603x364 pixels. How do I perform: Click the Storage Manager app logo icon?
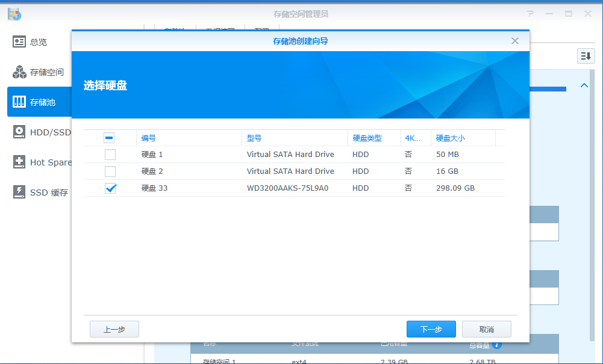14,14
